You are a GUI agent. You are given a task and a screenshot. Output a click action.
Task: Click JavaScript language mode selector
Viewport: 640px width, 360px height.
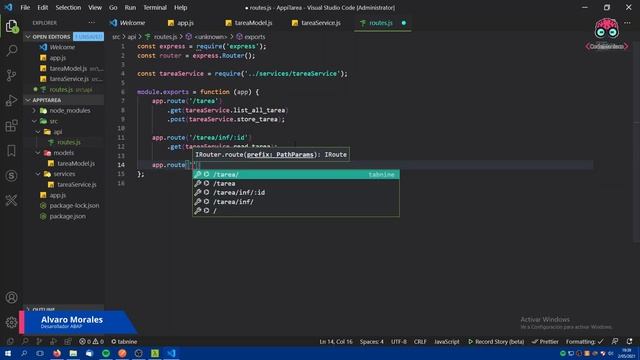pyautogui.click(x=447, y=342)
